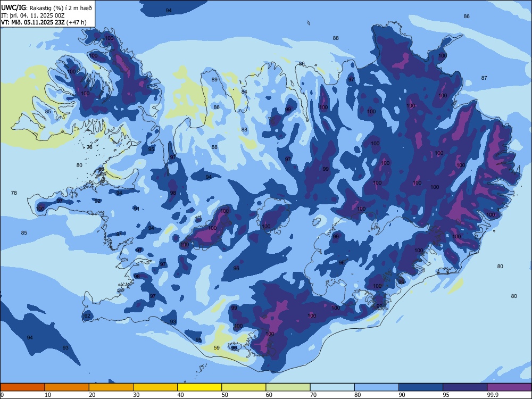Click the light blue 80–90 legend swatch
Image resolution: width=532 pixels, height=399 pixels.
pos(377,387)
